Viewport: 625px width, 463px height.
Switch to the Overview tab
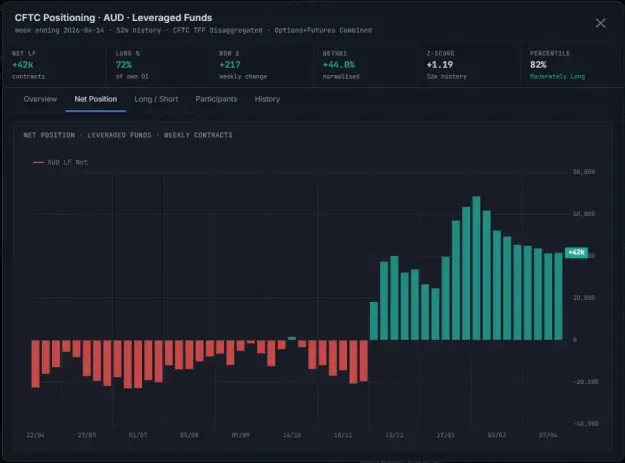[x=40, y=99]
